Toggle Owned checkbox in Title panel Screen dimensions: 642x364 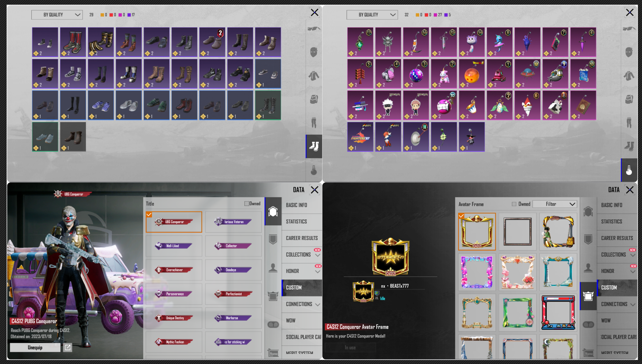click(x=247, y=204)
